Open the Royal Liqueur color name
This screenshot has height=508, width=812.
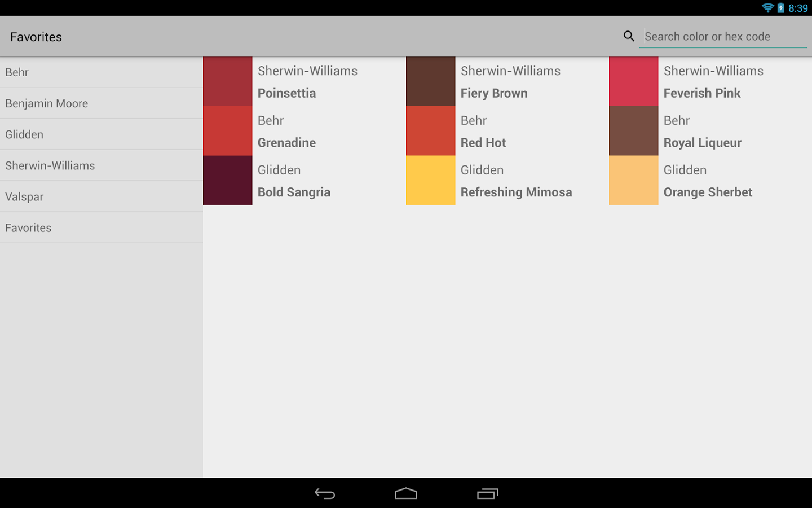pos(703,143)
